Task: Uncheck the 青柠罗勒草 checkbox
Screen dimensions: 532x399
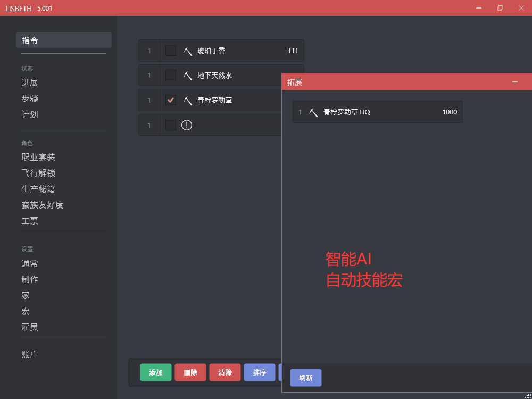Action: tap(171, 100)
